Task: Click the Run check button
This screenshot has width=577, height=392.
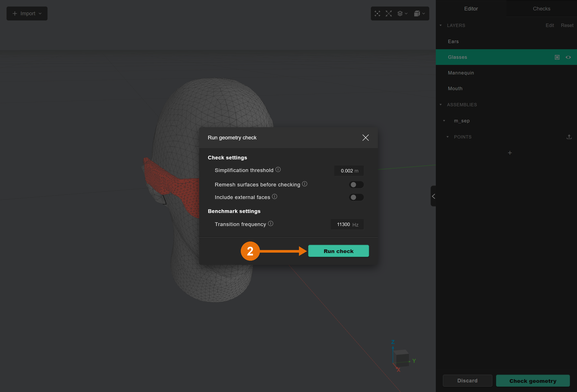Action: pyautogui.click(x=338, y=251)
